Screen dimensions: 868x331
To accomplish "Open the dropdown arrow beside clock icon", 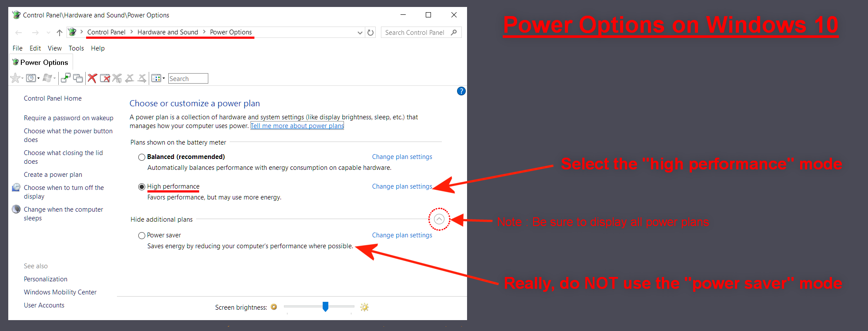I will [38, 78].
